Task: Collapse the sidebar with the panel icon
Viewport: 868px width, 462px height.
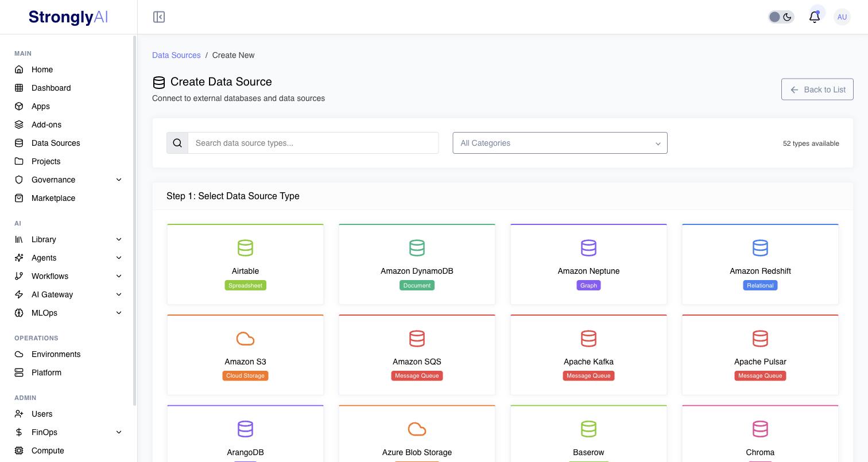Action: 159,17
